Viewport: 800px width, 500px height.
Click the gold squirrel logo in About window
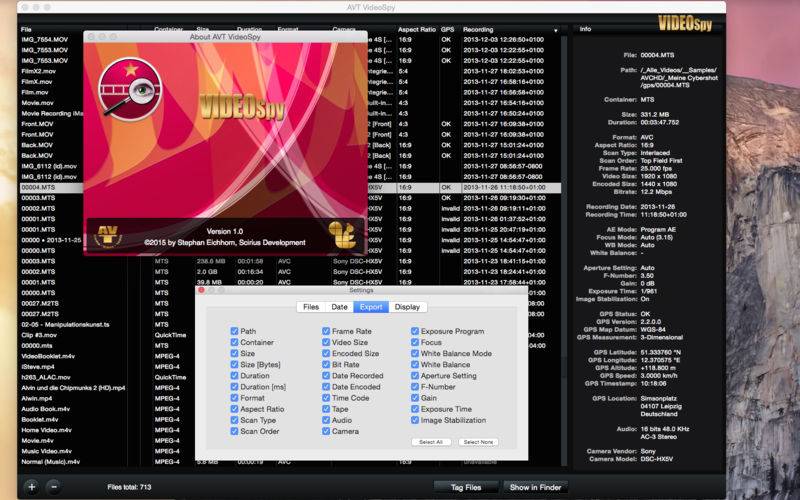click(342, 235)
